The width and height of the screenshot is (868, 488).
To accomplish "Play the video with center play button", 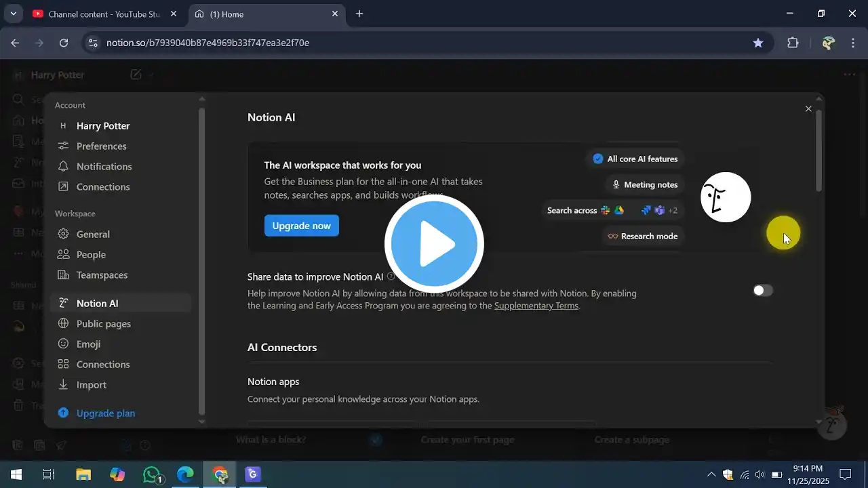I will tap(434, 244).
